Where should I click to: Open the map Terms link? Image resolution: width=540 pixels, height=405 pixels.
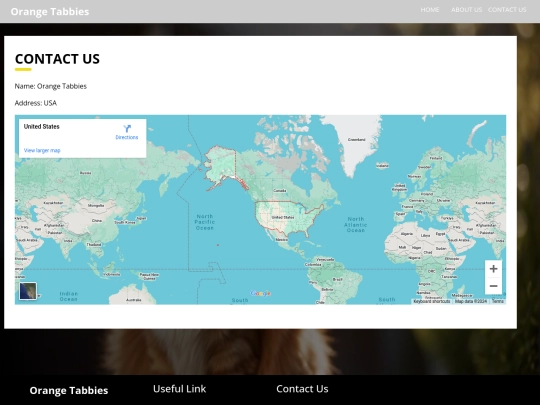(498, 301)
